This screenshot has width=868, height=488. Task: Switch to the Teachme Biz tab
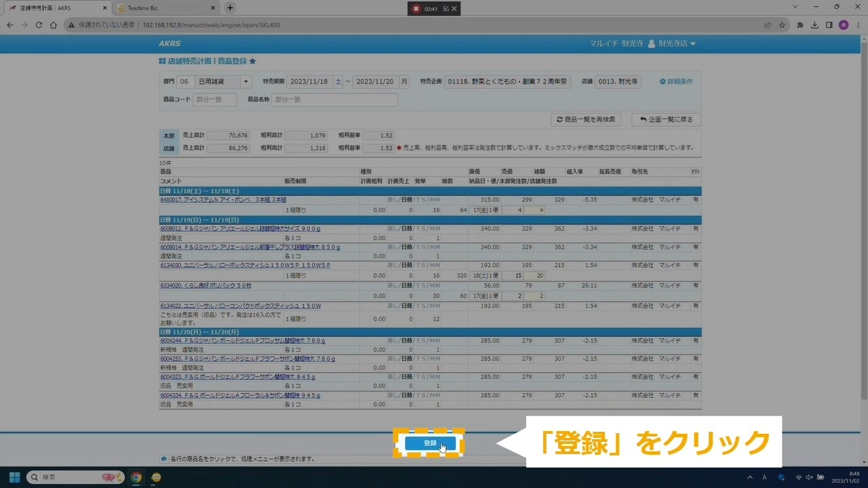click(163, 8)
